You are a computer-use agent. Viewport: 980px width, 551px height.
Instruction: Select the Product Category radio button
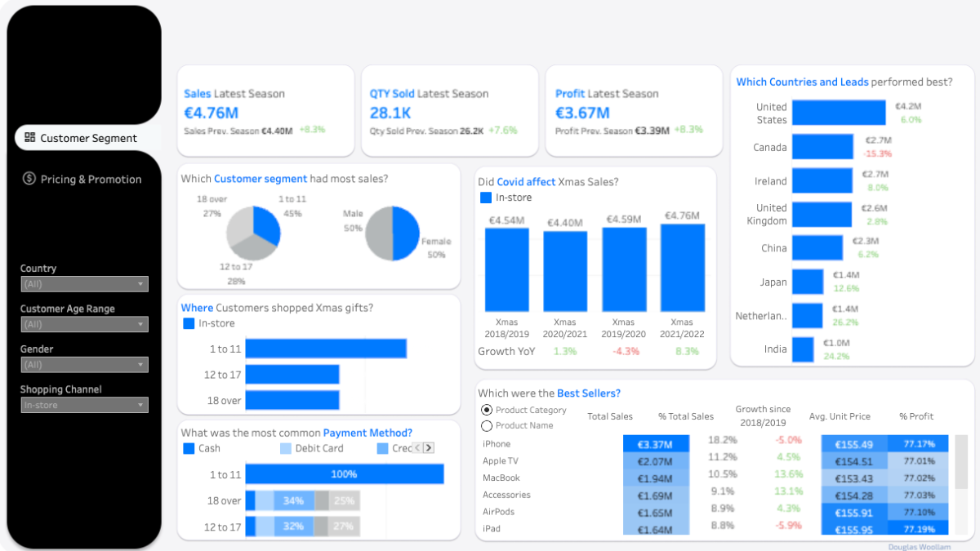[x=487, y=410]
